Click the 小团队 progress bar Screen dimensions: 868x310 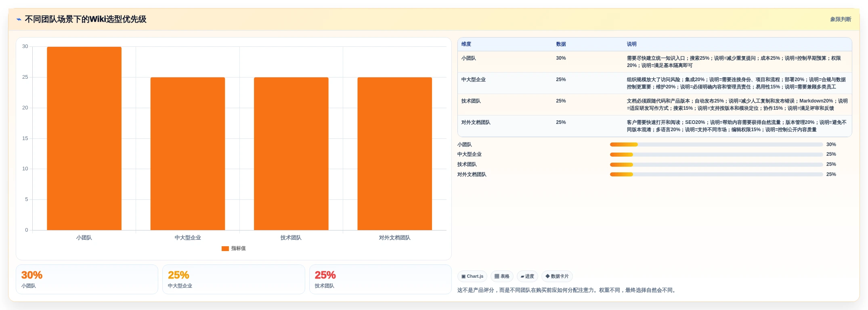[716, 145]
